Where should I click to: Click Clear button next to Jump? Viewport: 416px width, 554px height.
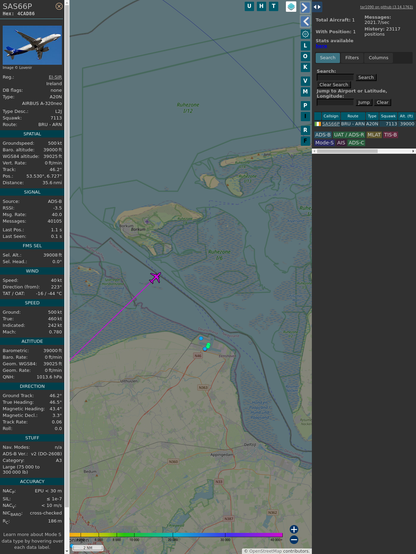click(382, 102)
